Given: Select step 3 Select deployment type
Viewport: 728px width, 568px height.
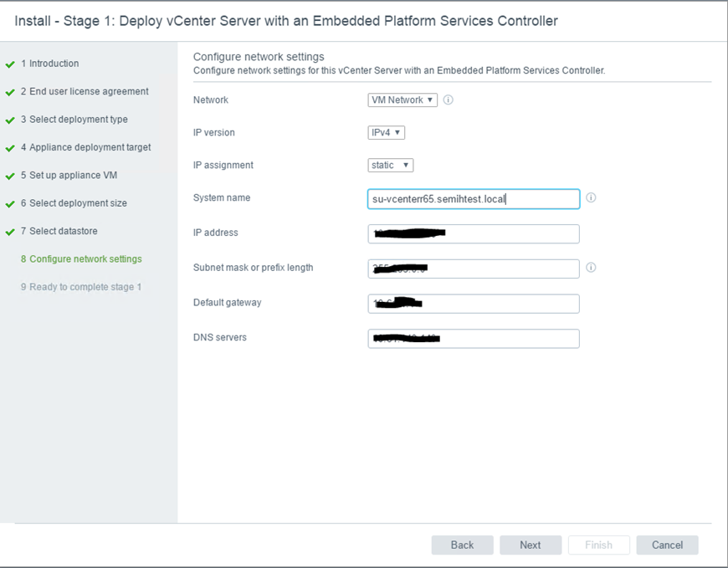Looking at the screenshot, I should (78, 120).
